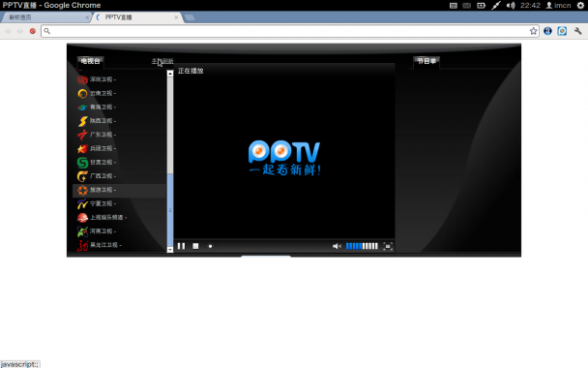588x368 pixels.
Task: Select 深圳卫视 channel logo
Action: [82, 79]
